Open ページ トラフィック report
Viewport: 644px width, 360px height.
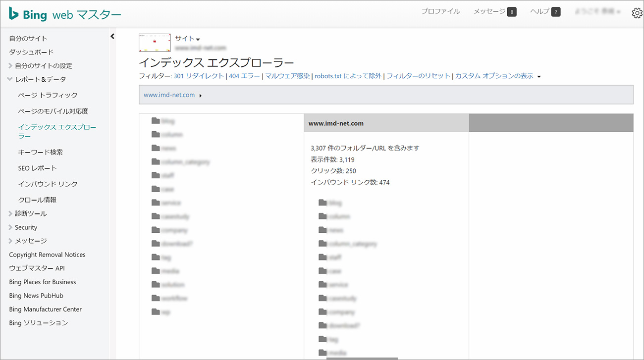click(x=48, y=95)
